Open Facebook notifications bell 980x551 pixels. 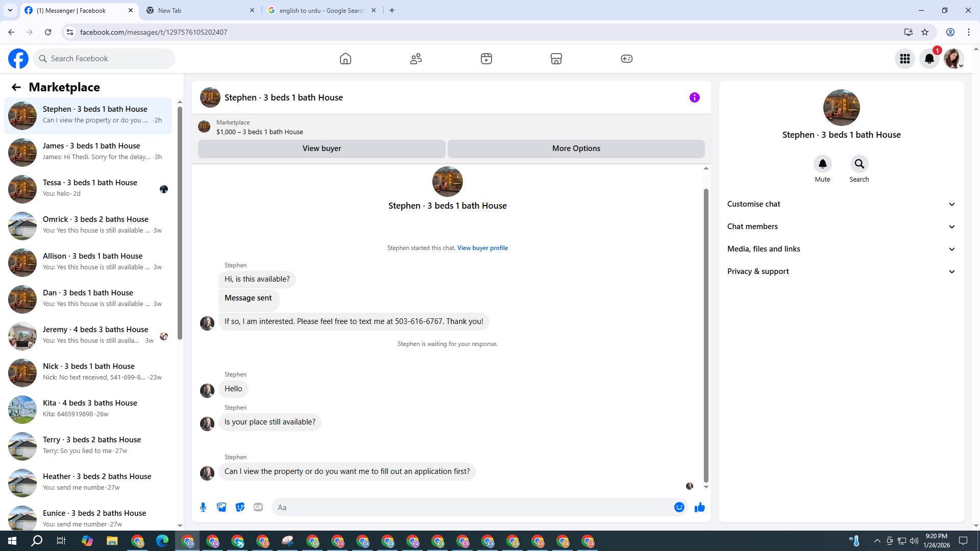point(929,59)
